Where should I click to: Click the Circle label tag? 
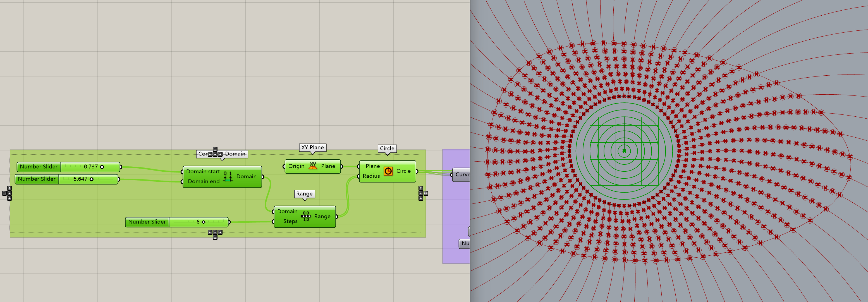387,148
